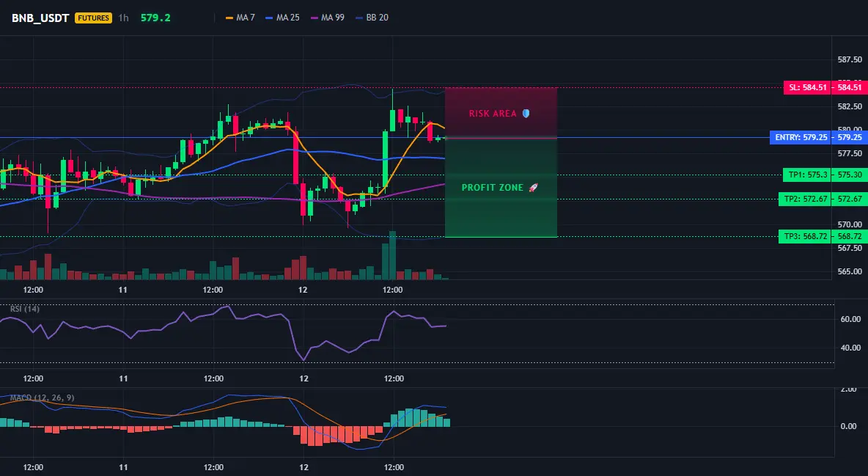Viewport: 868px width, 476px height.
Task: Click the 60.00 RSI axis value
Action: coord(851,319)
